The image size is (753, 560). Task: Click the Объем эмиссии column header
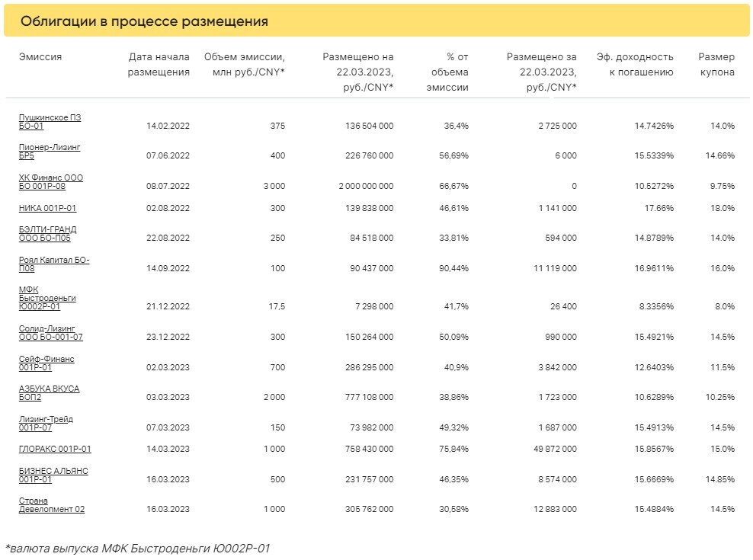point(245,64)
